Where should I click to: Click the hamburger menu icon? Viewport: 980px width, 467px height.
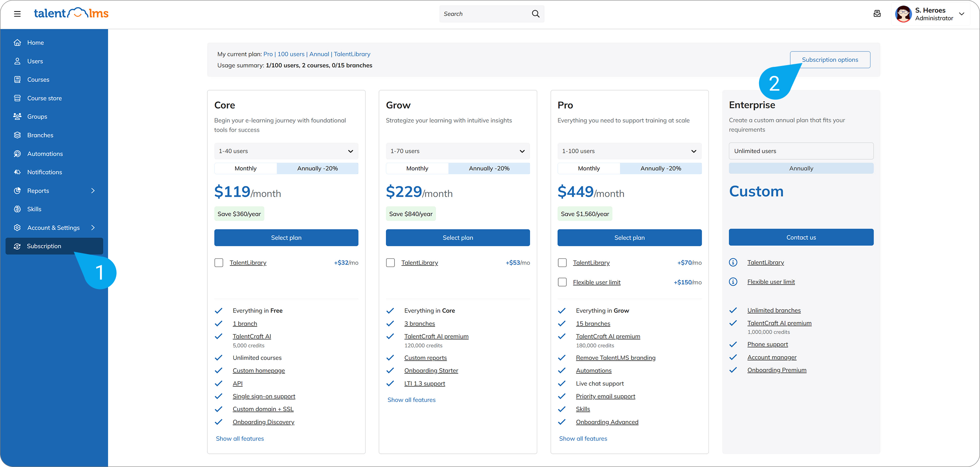[17, 14]
